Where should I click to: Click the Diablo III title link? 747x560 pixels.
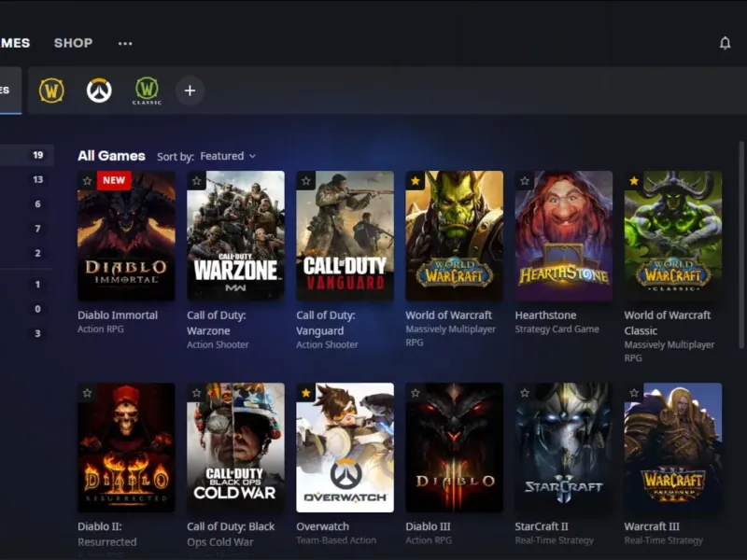pyautogui.click(x=428, y=526)
